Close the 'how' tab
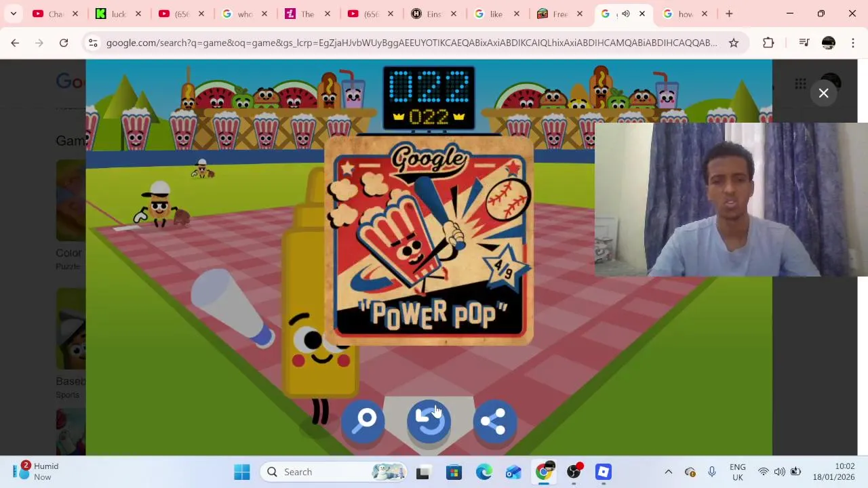The image size is (868, 488). pos(705,14)
